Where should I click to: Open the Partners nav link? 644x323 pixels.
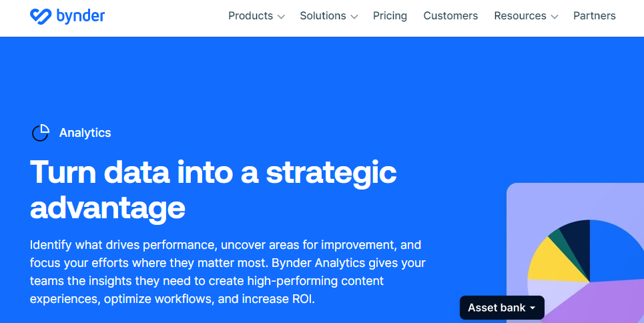[x=594, y=16]
